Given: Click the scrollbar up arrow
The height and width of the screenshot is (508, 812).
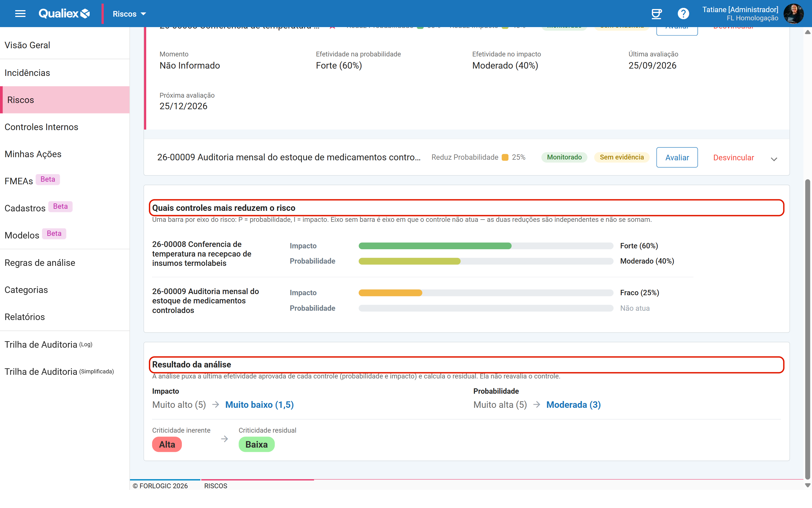Looking at the screenshot, I should coord(808,32).
